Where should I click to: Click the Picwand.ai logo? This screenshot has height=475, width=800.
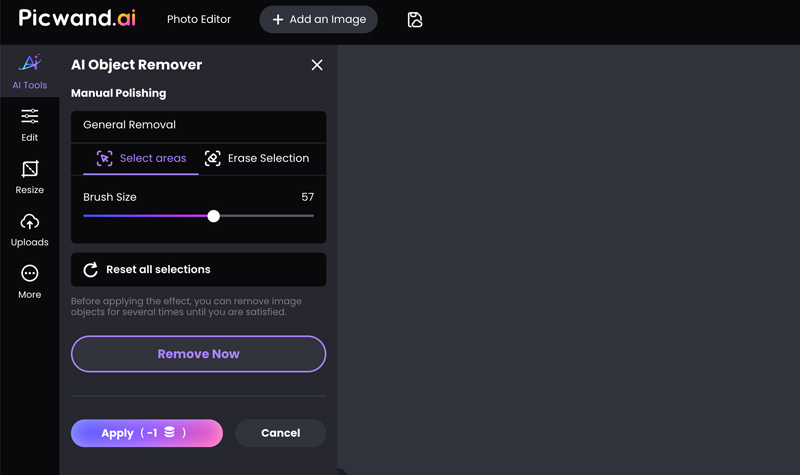coord(77,18)
